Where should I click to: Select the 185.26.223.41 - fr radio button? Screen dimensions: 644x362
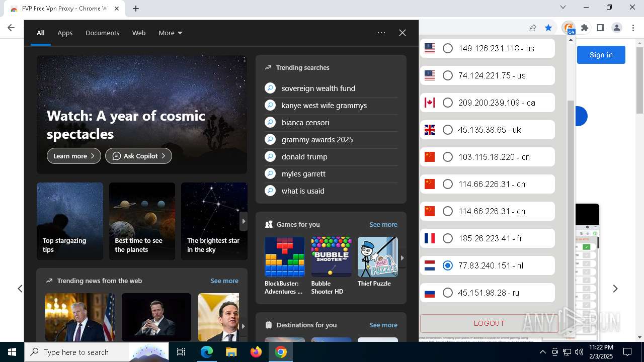447,238
